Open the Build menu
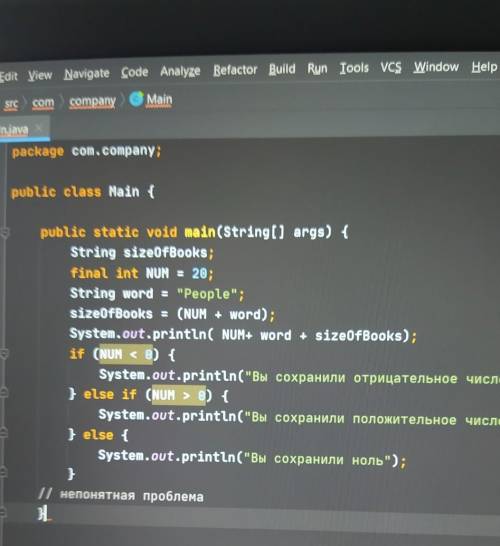Viewport: 500px width, 546px height. (x=282, y=69)
